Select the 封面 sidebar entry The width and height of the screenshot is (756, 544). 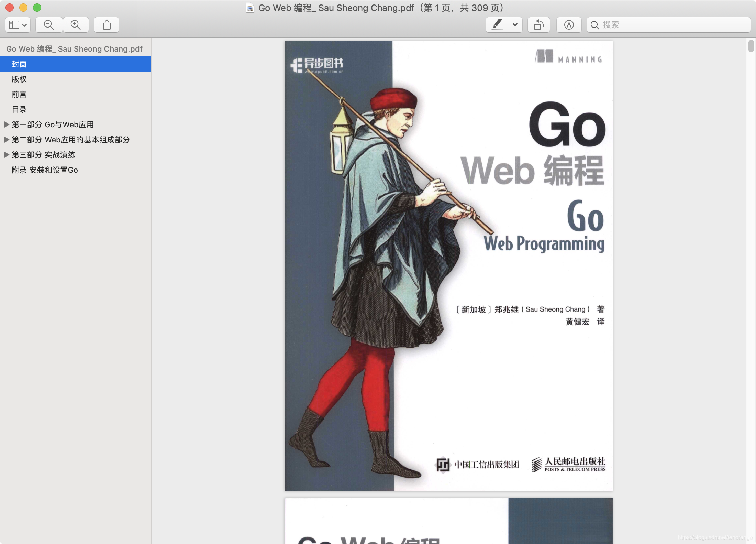[19, 64]
